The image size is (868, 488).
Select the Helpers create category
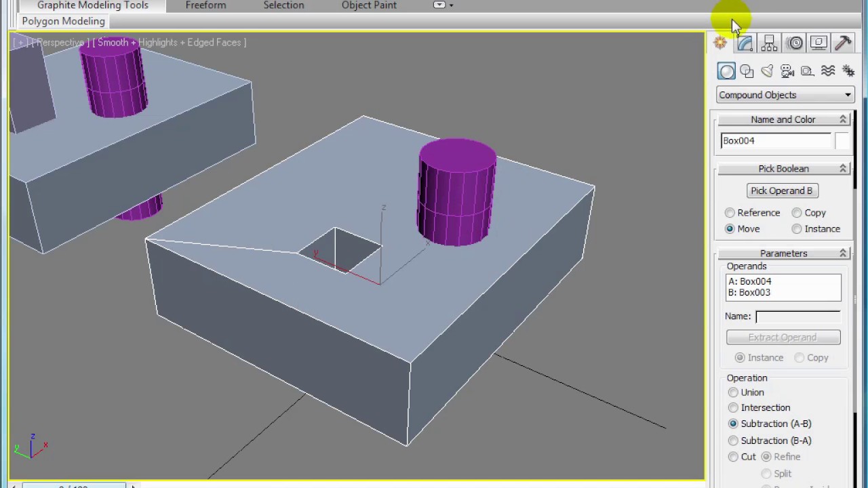pos(807,71)
